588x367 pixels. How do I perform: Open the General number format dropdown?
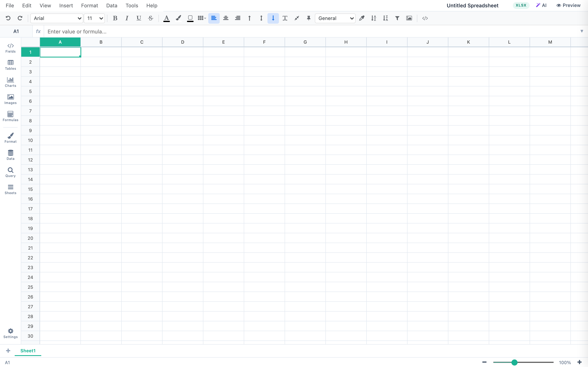(x=335, y=18)
